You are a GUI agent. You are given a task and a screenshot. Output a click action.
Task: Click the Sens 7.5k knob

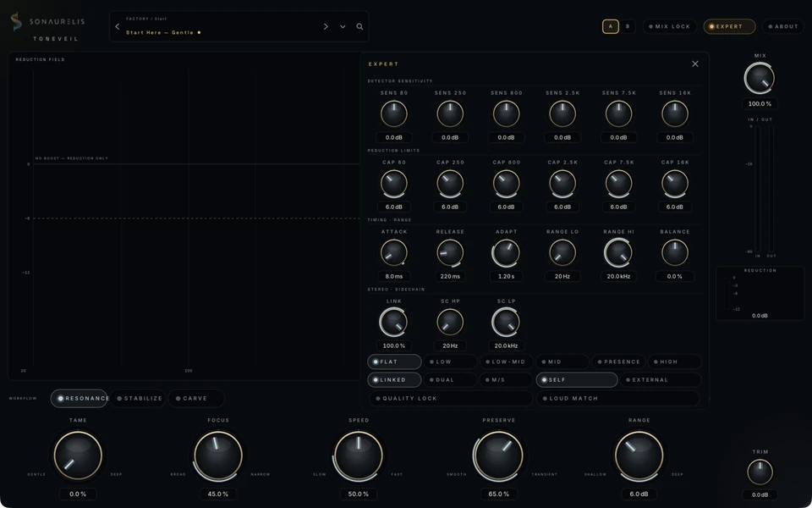[x=619, y=113]
